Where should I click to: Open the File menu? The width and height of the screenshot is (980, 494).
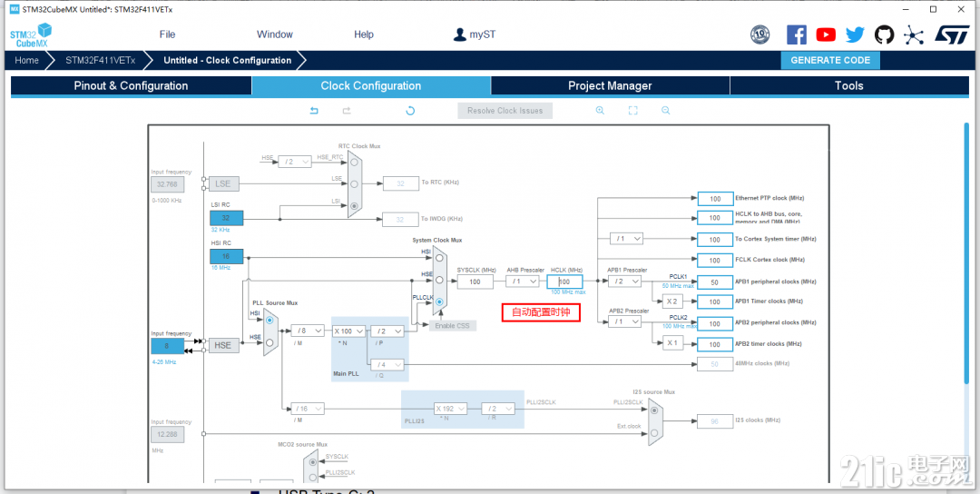coord(168,35)
